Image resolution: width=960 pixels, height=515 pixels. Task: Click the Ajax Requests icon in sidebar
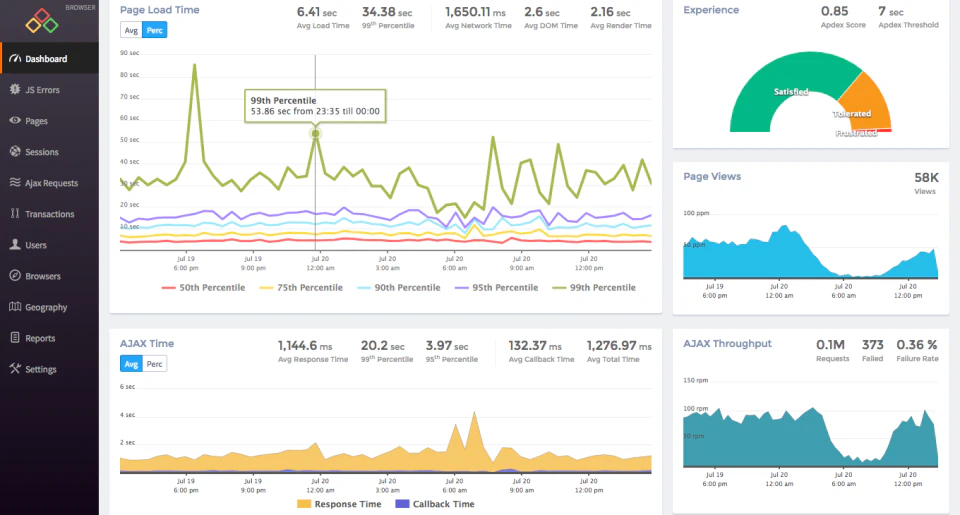point(15,183)
